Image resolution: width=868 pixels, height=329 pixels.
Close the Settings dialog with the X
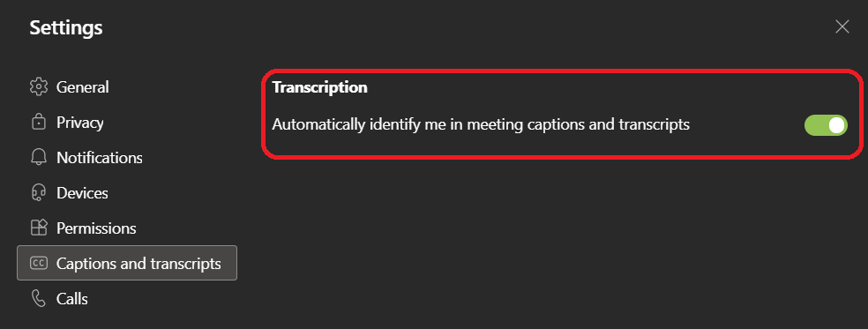pos(842,26)
